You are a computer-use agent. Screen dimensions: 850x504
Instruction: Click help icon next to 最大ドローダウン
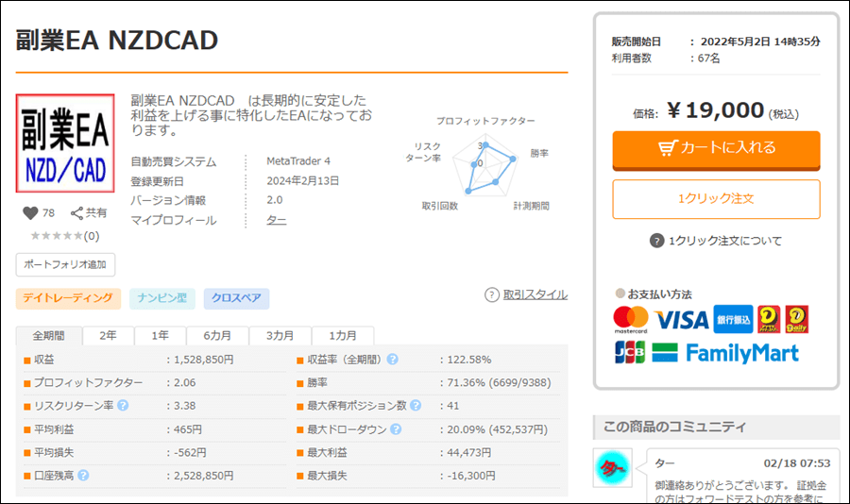[x=395, y=429]
